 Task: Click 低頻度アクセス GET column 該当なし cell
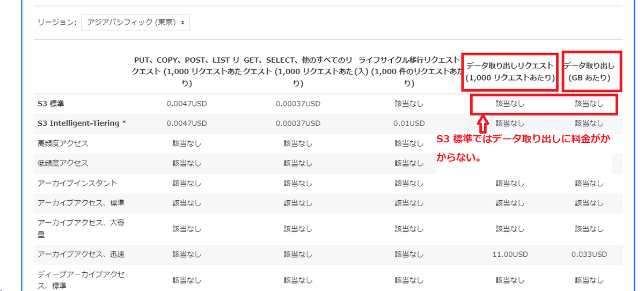298,163
